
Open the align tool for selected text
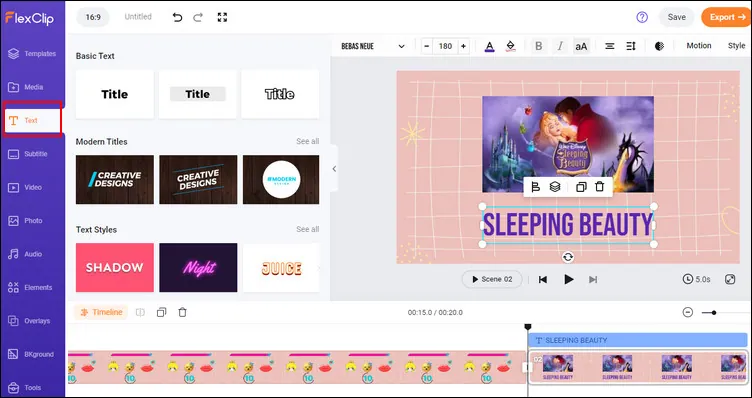point(536,187)
